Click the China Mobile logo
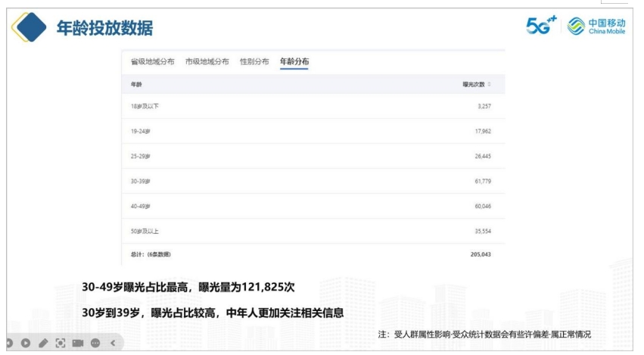 pyautogui.click(x=596, y=25)
